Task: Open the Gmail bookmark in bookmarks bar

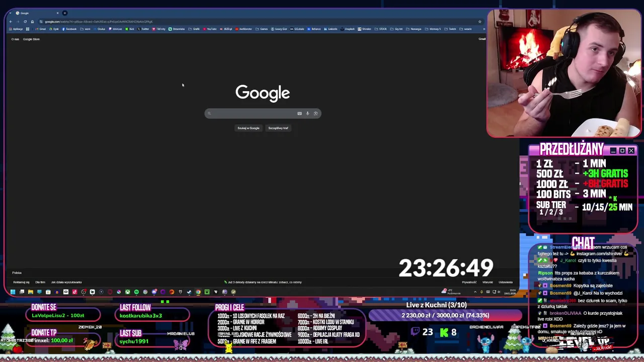Action: pos(41,29)
